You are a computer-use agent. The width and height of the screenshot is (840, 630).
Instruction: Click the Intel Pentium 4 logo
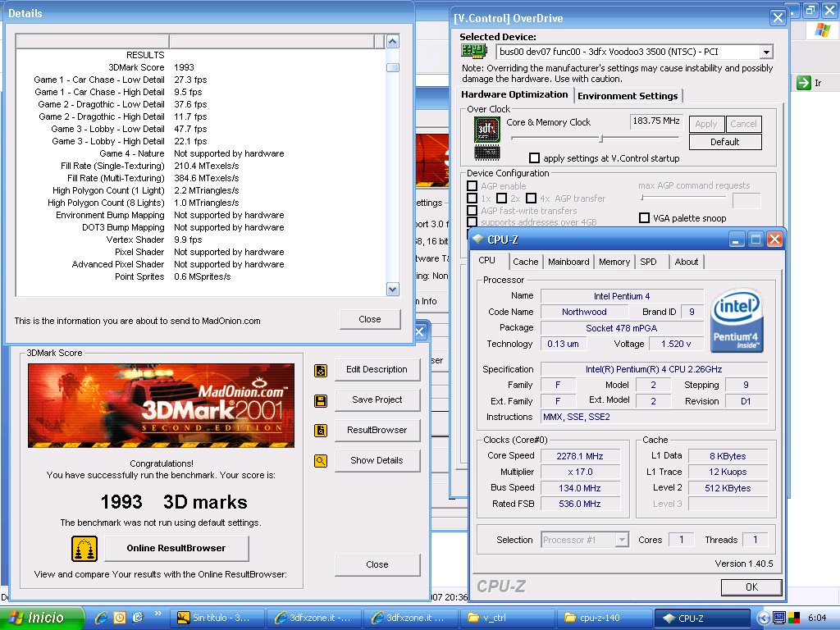tap(736, 320)
